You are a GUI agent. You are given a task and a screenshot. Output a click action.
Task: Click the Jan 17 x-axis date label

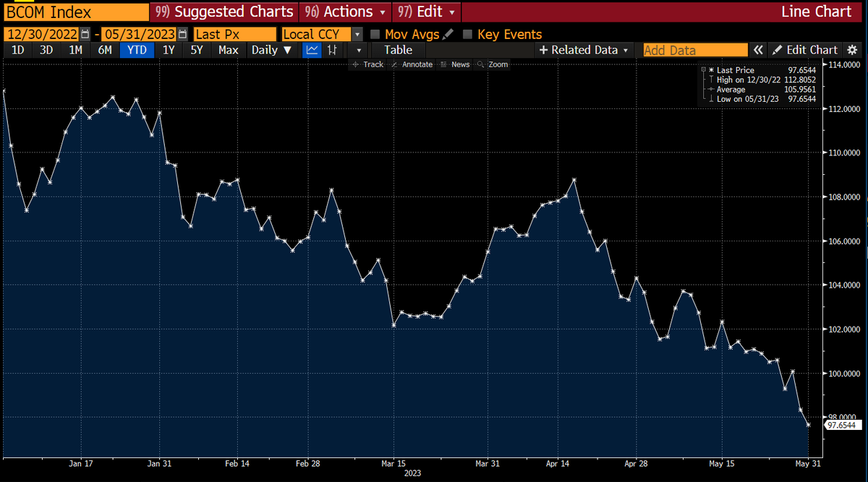(80, 463)
